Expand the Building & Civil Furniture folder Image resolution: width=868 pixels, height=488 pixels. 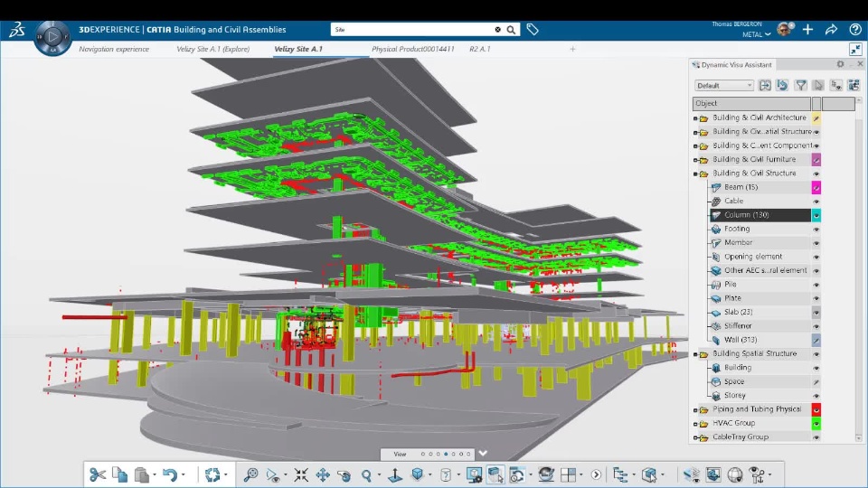click(x=695, y=160)
